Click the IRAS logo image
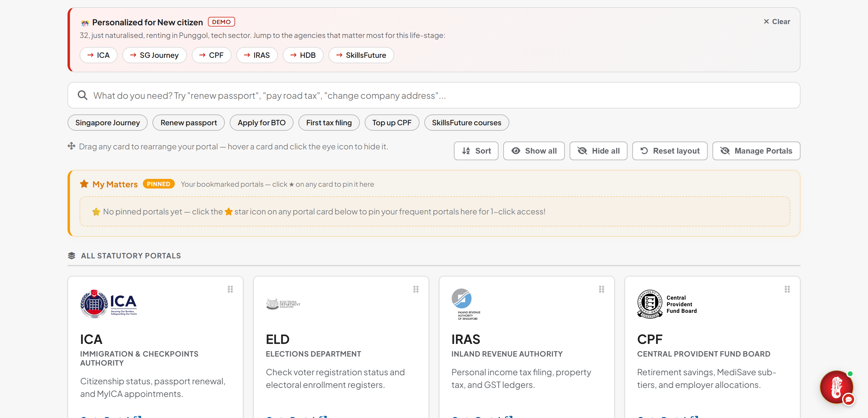The width and height of the screenshot is (868, 418). [x=466, y=304]
